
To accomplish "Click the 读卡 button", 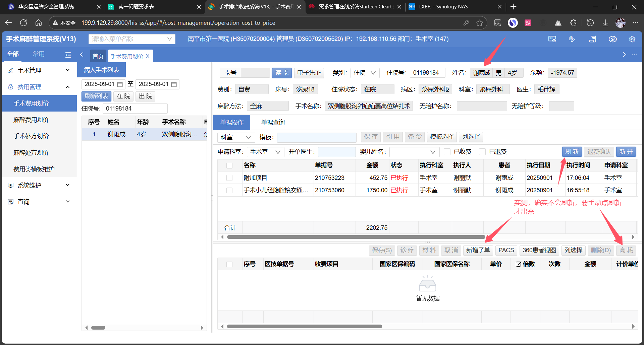I will pos(282,73).
